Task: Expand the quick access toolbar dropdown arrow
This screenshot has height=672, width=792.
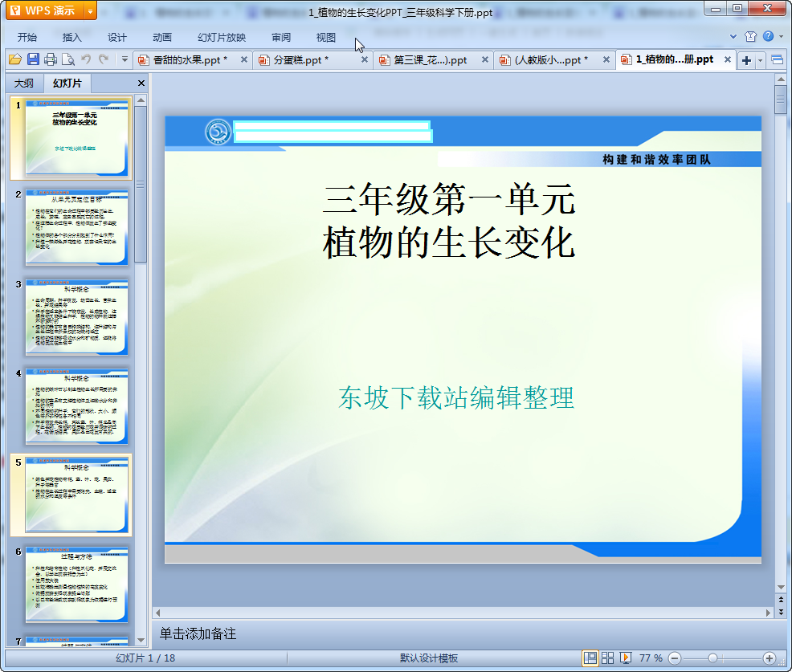Action: tap(125, 59)
